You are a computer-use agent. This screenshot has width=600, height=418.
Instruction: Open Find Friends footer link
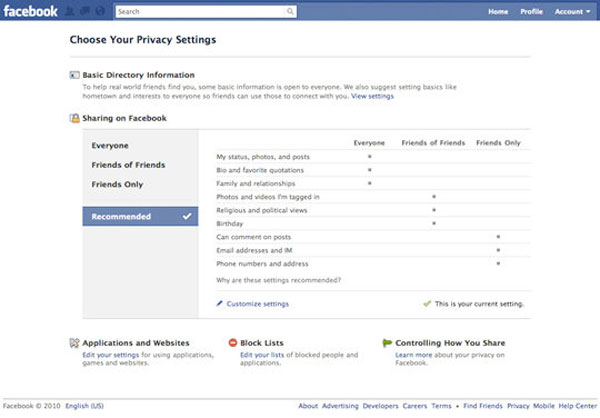pyautogui.click(x=483, y=406)
